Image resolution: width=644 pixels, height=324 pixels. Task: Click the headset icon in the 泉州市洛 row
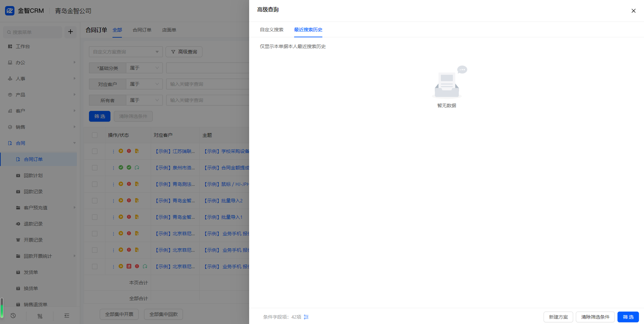pos(137,167)
